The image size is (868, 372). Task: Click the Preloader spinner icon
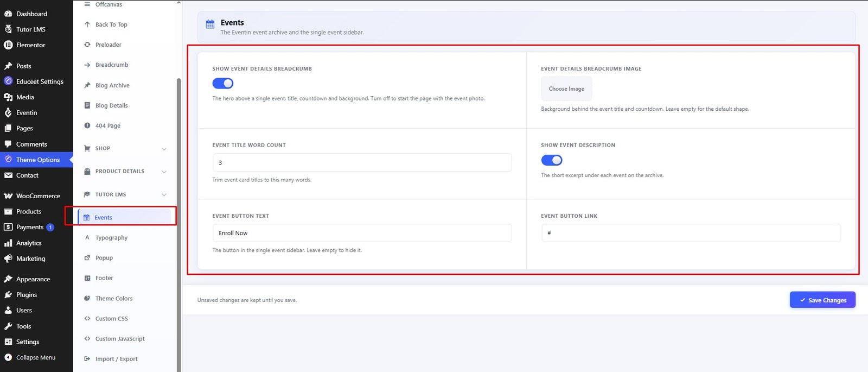click(87, 45)
